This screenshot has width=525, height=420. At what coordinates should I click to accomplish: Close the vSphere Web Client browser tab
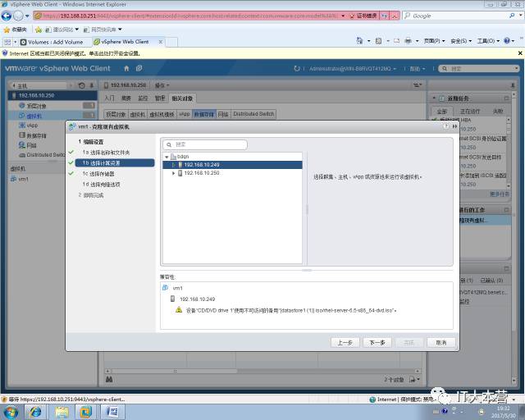click(x=161, y=42)
